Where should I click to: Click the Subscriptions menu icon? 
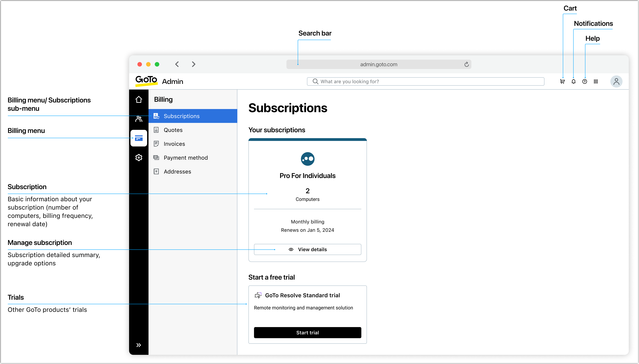(156, 116)
